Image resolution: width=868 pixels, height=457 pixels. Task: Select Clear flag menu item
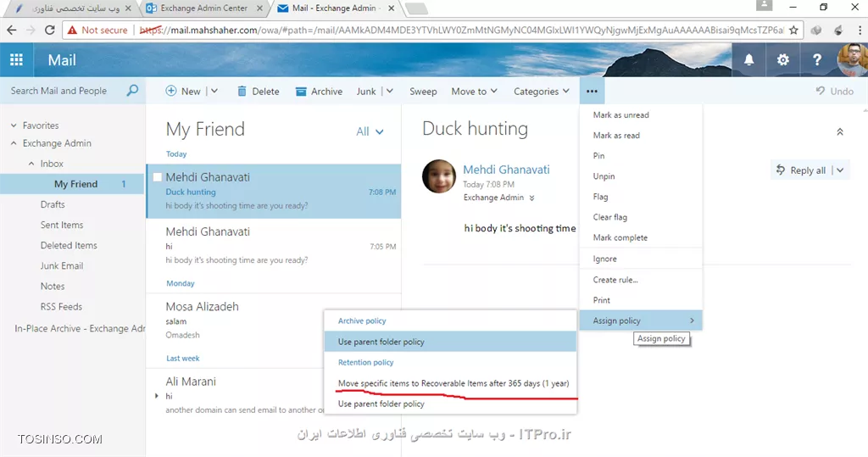pyautogui.click(x=641, y=217)
